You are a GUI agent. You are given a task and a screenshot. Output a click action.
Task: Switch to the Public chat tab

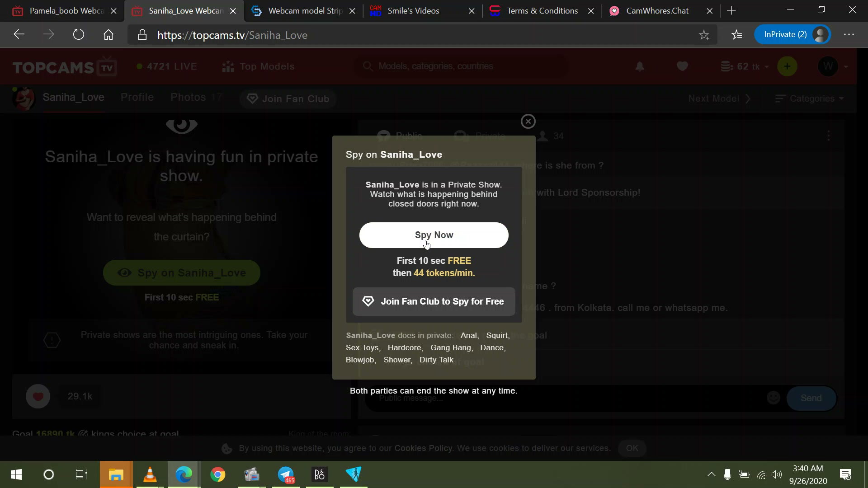click(400, 136)
